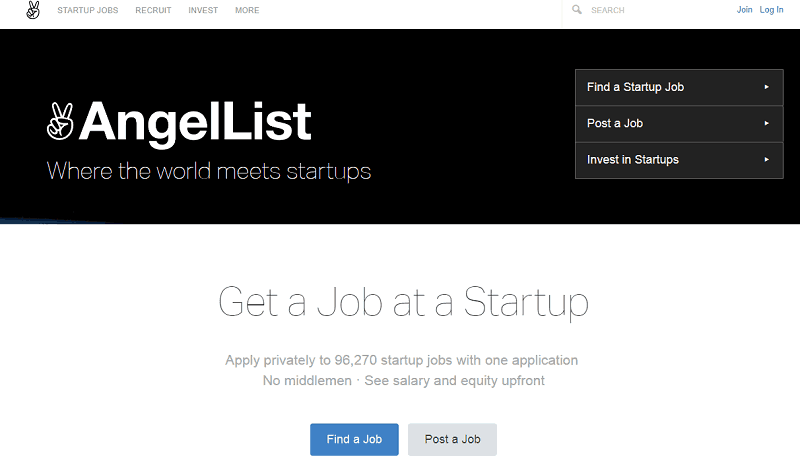The height and width of the screenshot is (467, 800).
Task: Click the Get a Job at a Startup heading
Action: pyautogui.click(x=403, y=303)
